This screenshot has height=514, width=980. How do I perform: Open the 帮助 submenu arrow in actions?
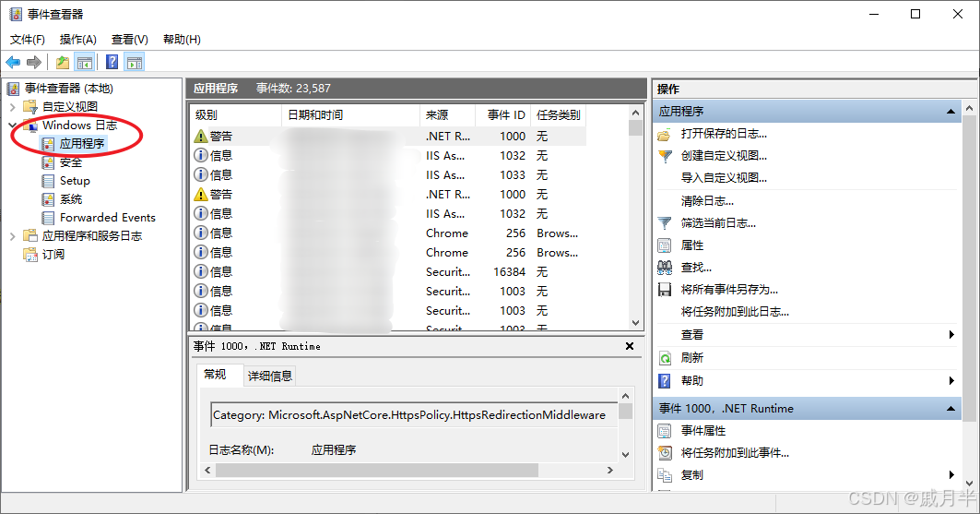(951, 380)
